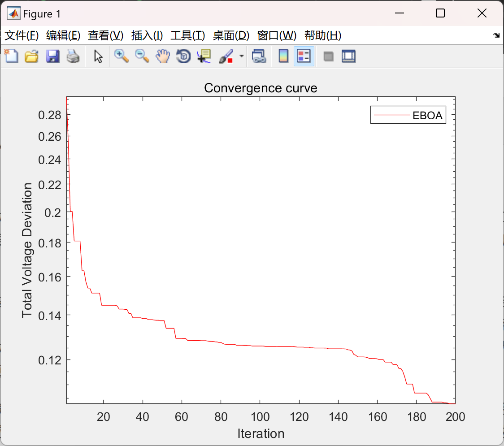
Task: Open the 插入(I) menu
Action: coord(147,35)
